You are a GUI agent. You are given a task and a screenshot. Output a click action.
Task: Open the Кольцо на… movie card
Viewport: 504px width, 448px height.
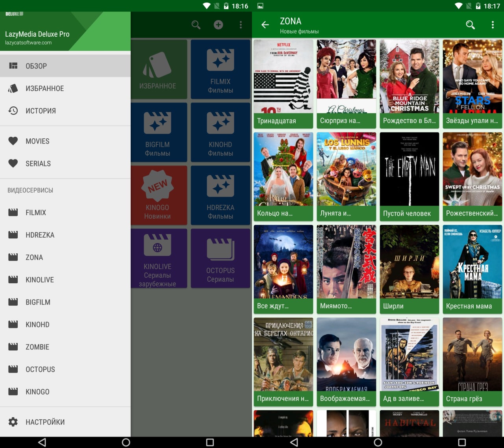pyautogui.click(x=283, y=177)
